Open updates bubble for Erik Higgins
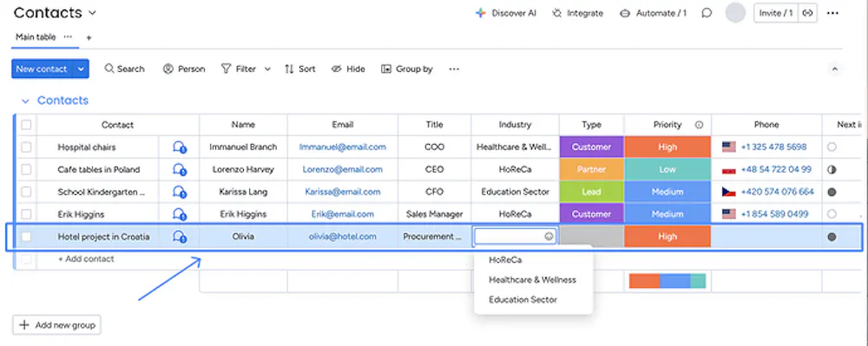Image resolution: width=868 pixels, height=346 pixels. tap(179, 214)
